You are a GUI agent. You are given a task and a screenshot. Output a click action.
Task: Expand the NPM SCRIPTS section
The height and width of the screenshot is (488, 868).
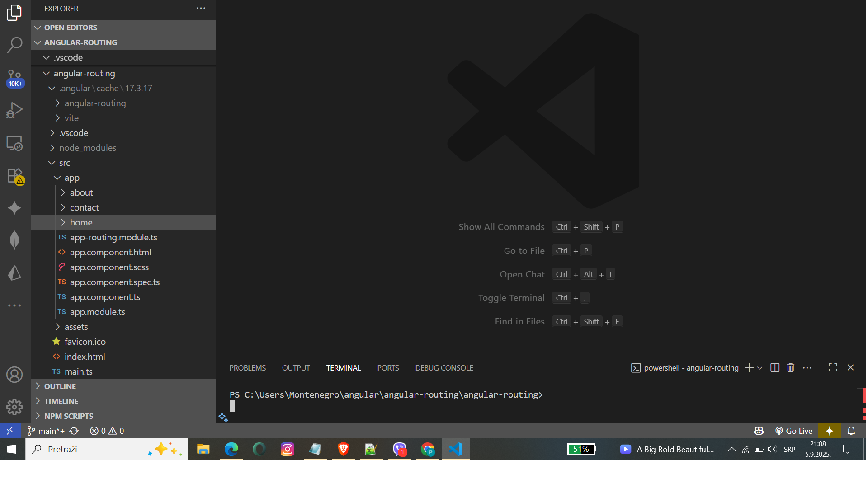(123, 416)
